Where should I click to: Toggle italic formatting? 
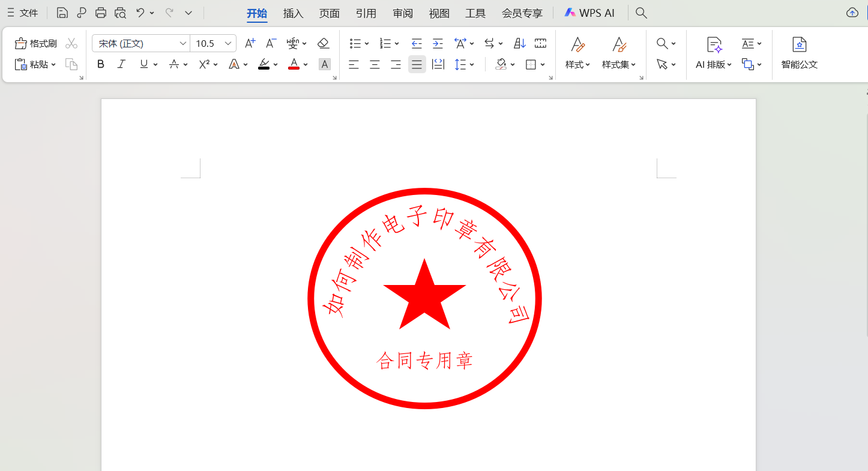coord(121,64)
